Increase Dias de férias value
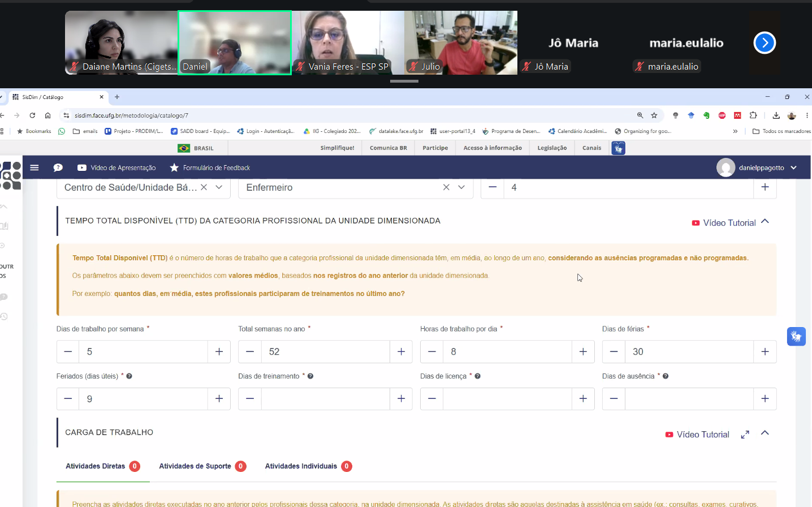Screen dimensions: 812x507 pos(765,351)
